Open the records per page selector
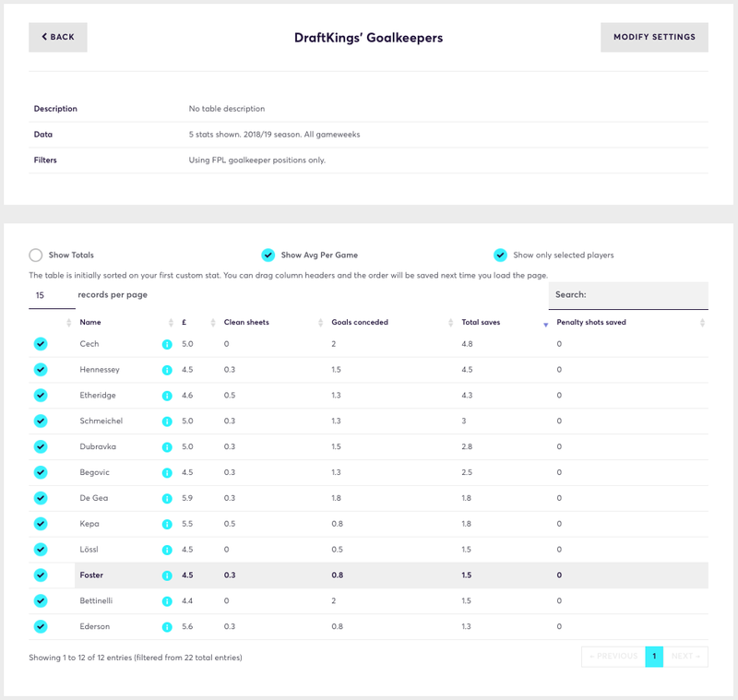This screenshot has width=738, height=700. tap(52, 295)
